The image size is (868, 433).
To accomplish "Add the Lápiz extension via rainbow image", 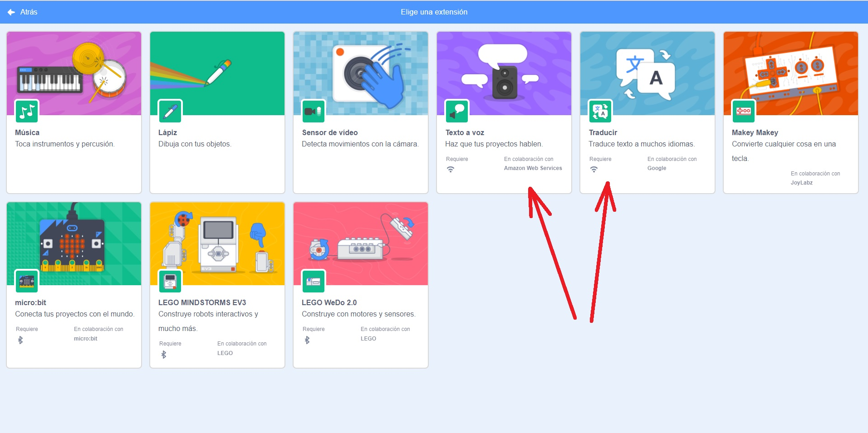I will 217,68.
